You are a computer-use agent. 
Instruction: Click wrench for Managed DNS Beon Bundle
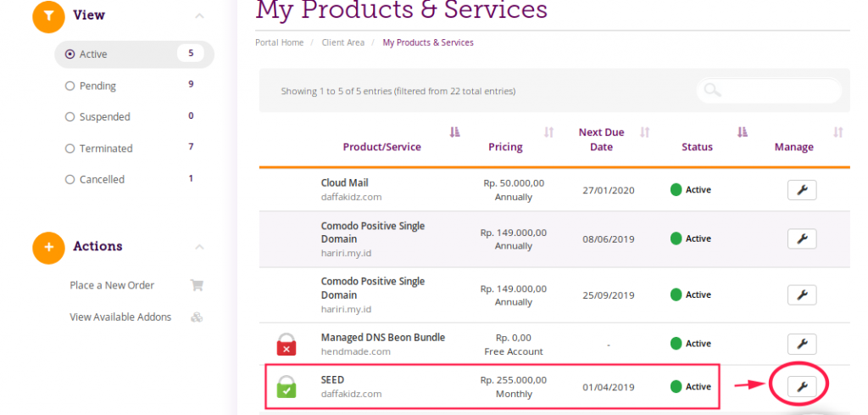[x=802, y=344]
